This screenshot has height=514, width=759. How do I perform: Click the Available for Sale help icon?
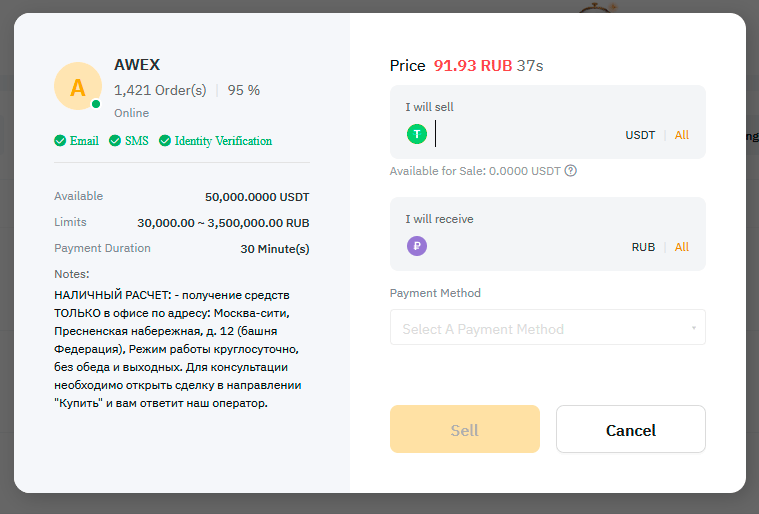tap(571, 171)
